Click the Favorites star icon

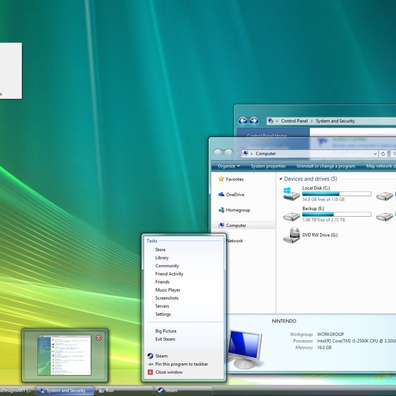[x=221, y=179]
